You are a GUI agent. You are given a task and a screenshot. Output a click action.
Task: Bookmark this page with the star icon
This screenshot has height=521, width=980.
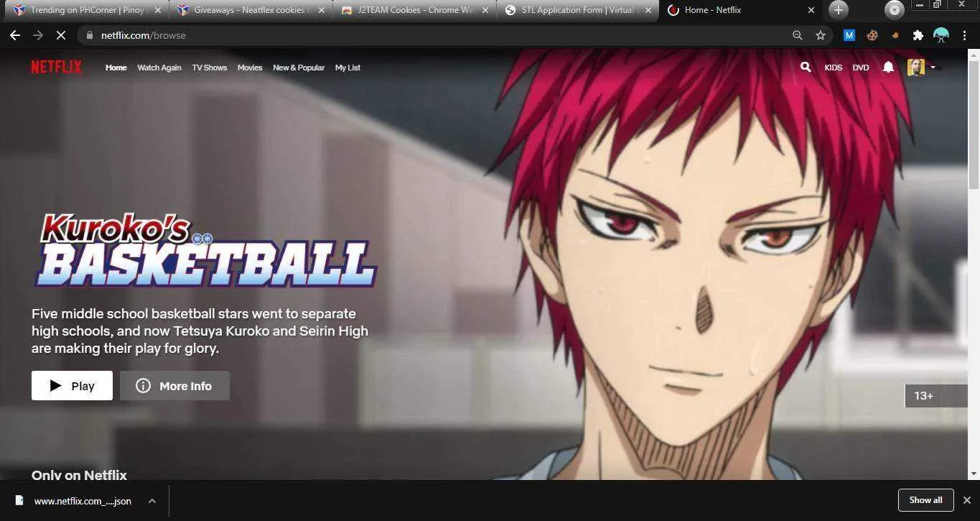pos(821,35)
